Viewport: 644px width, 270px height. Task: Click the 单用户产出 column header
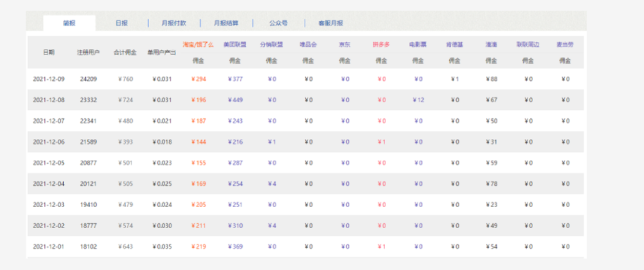coord(162,52)
